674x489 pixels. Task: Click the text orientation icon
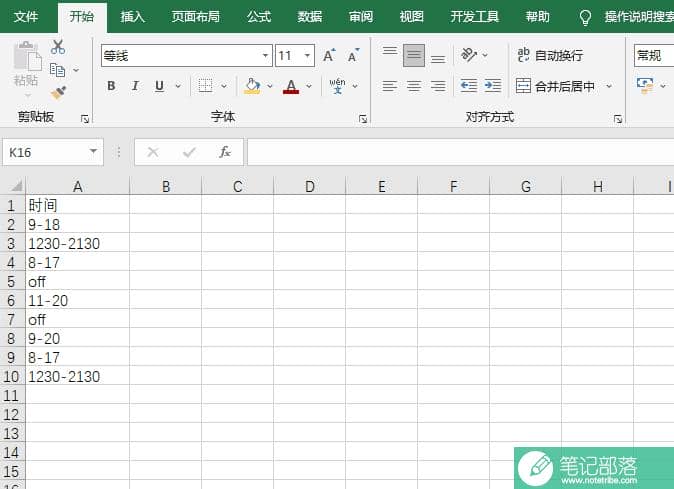click(x=469, y=55)
